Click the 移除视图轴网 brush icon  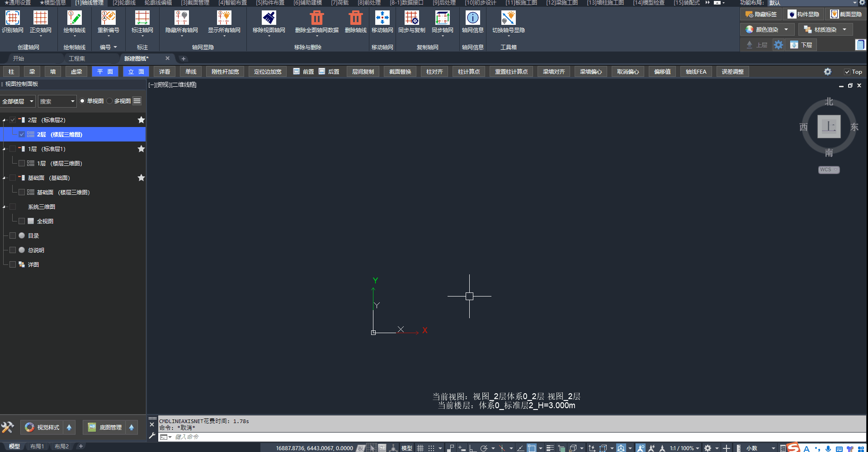(269, 18)
